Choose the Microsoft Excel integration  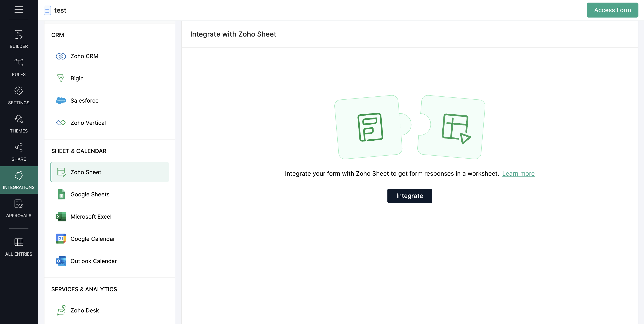click(x=91, y=216)
